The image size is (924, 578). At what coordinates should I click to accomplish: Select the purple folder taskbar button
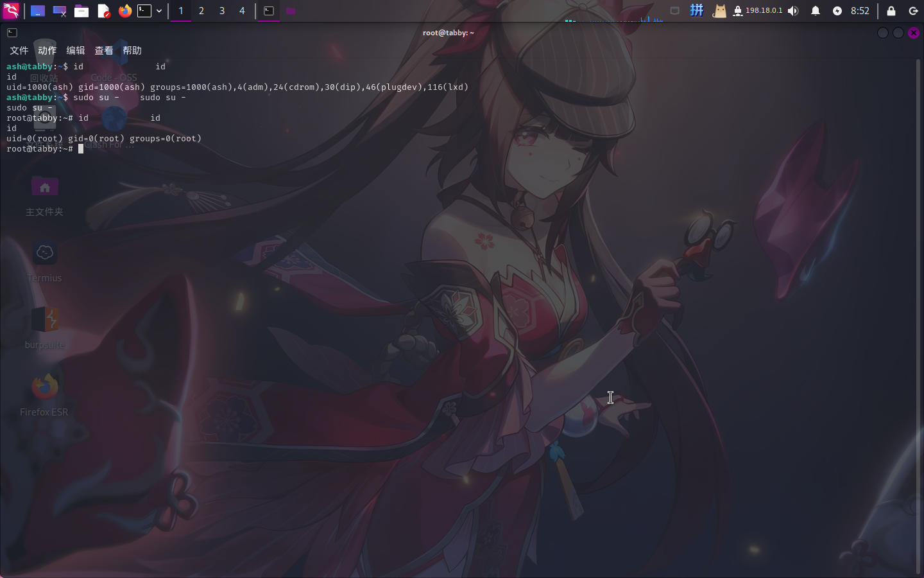point(291,11)
